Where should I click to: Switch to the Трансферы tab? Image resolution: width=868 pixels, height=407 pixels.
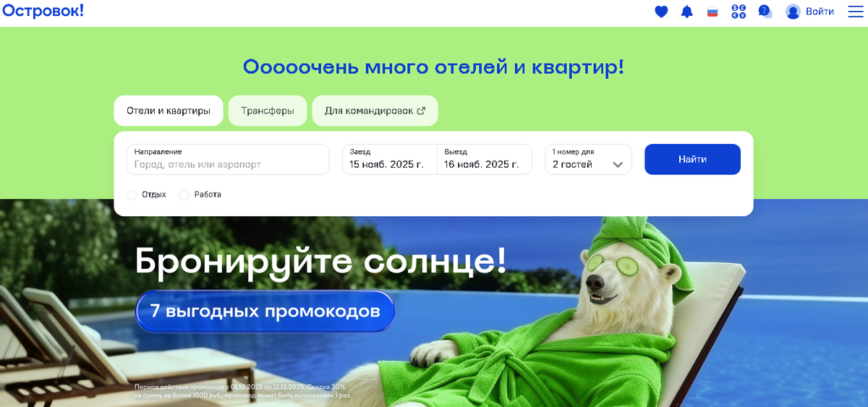[x=268, y=111]
